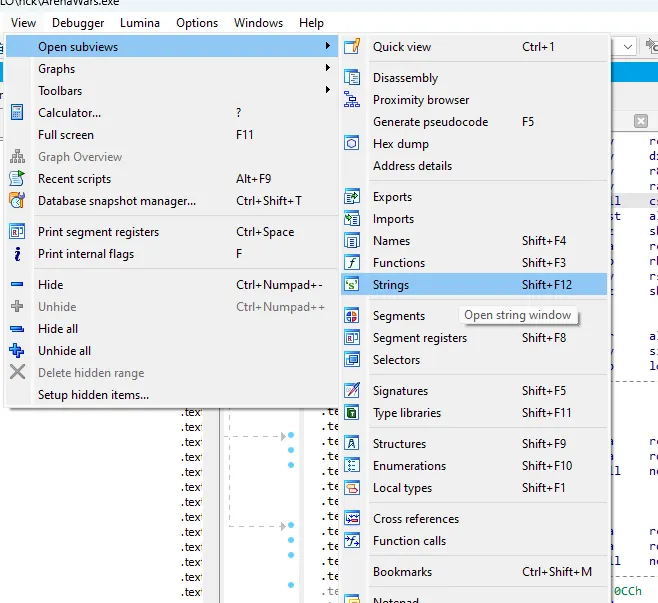Screen dimensions: 658x603
Task: Click the Unhide all plus icon
Action: (x=17, y=351)
